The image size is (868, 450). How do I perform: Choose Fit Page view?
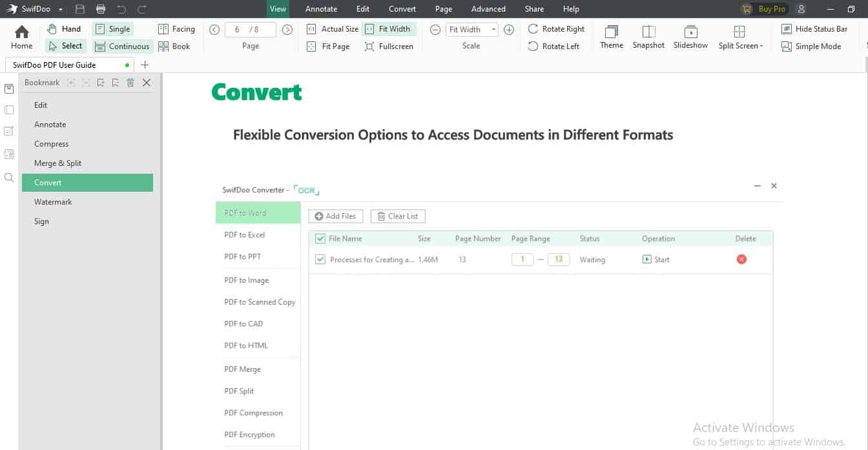pos(327,46)
